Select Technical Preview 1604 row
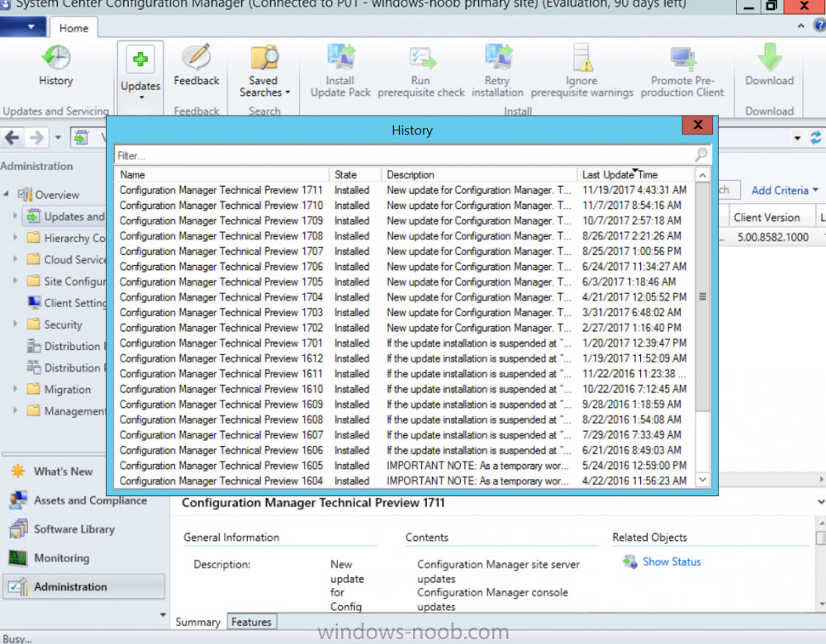 [405, 481]
